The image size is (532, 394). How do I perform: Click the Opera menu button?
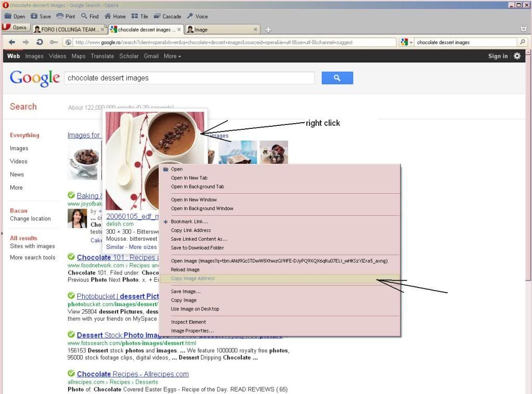16,28
